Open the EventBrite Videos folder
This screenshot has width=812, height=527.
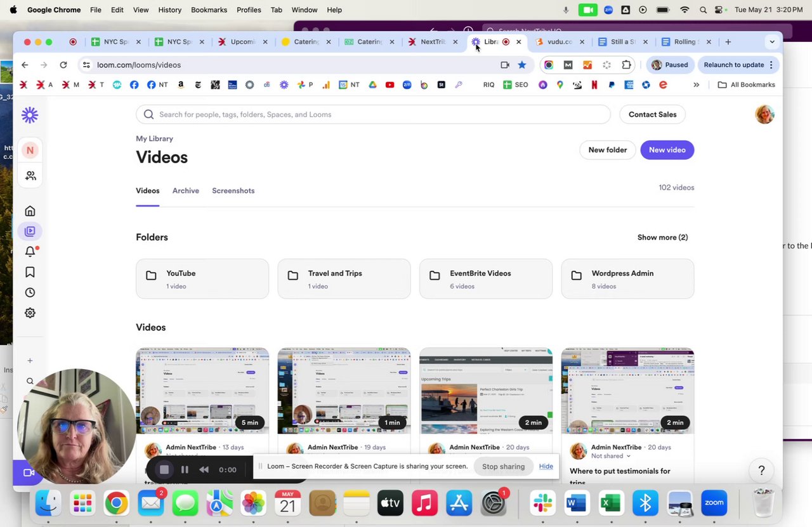[486, 278]
